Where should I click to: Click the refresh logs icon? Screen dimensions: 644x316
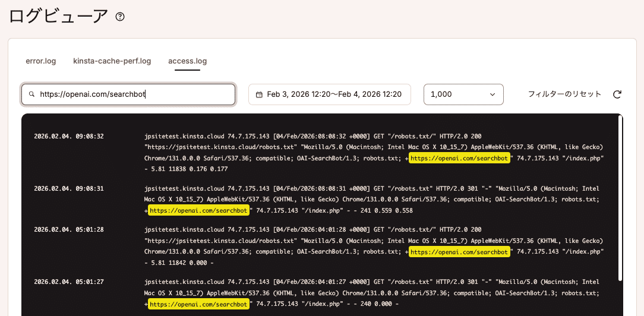point(617,94)
